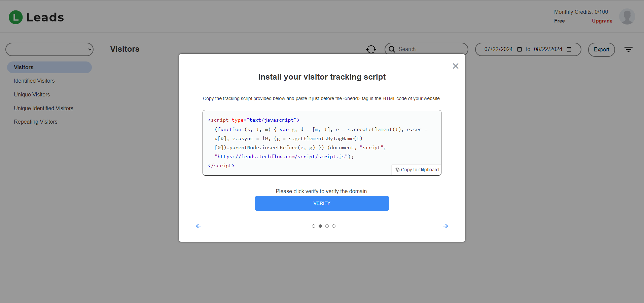Click 'Please click verify' instruction text
This screenshot has height=303, width=644.
[x=322, y=191]
